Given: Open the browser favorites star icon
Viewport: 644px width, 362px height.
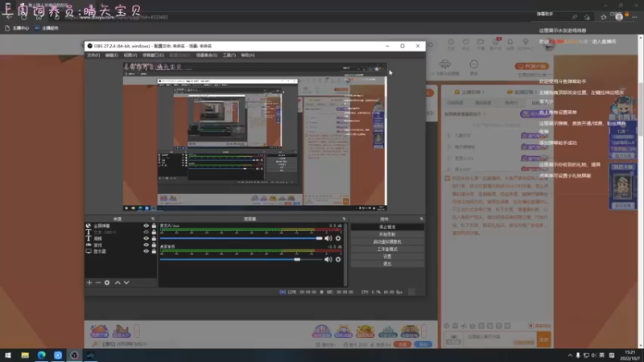Looking at the screenshot, I should 603,17.
